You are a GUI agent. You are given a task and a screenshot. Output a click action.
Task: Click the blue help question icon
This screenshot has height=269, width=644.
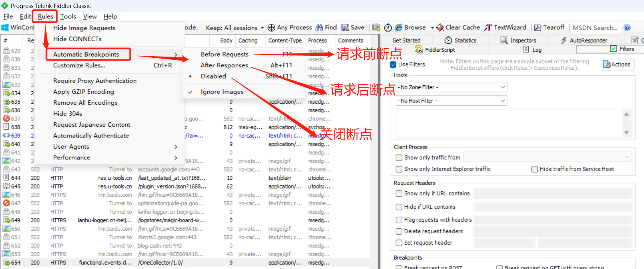click(x=627, y=27)
